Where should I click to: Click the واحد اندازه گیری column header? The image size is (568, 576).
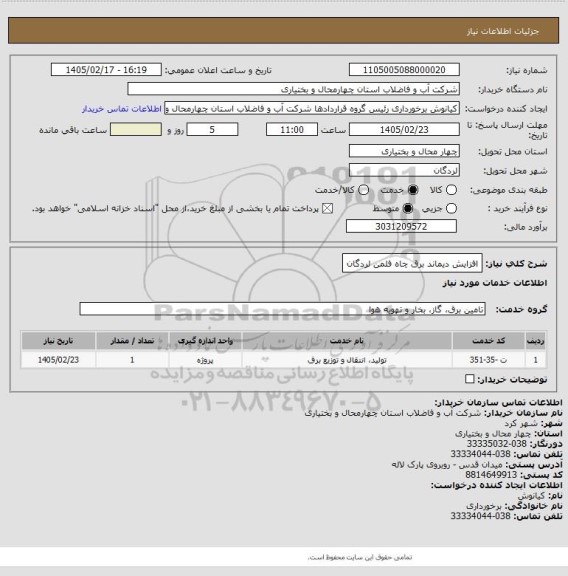click(205, 341)
